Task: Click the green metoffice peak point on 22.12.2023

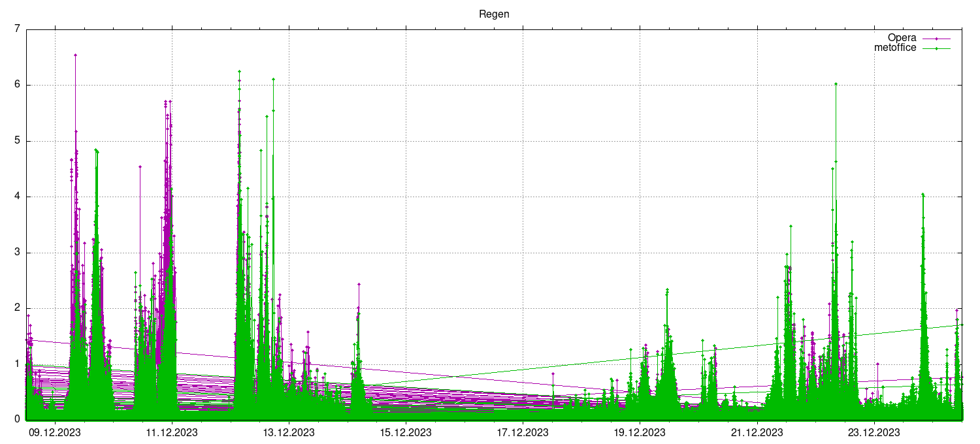Action: [836, 84]
